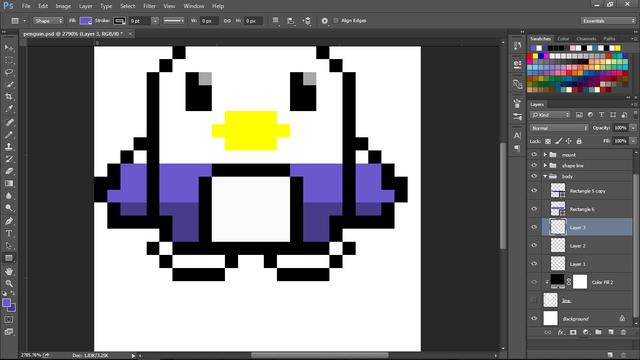640x360 pixels.
Task: Select the Clone Stamp tool
Action: [9, 147]
